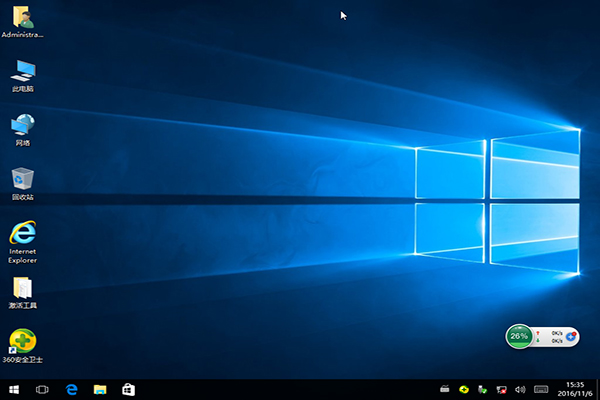Open the volume speaker control

520,388
